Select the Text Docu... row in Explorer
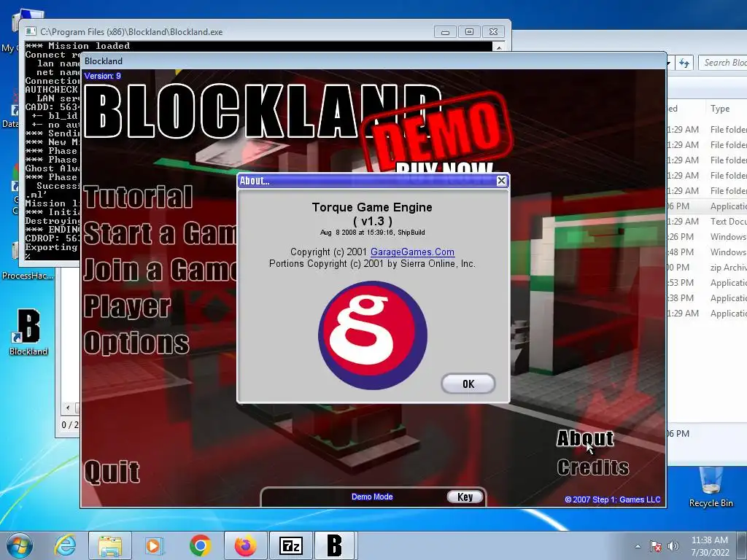This screenshot has height=560, width=747. pos(707,222)
